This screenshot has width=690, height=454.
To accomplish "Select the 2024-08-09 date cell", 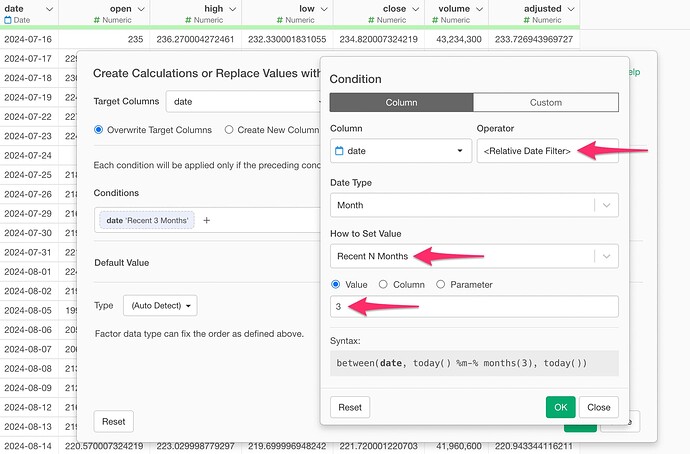I will coord(28,388).
